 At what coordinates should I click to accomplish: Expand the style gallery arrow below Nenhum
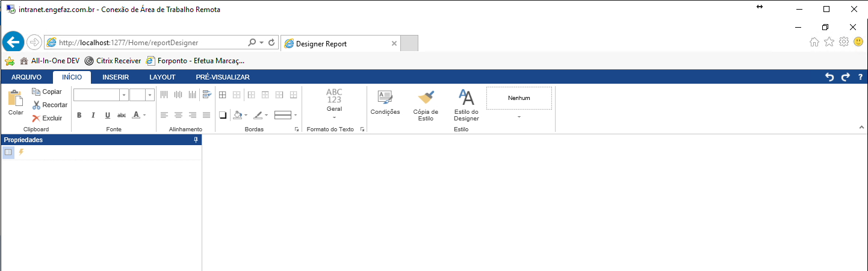pyautogui.click(x=519, y=117)
